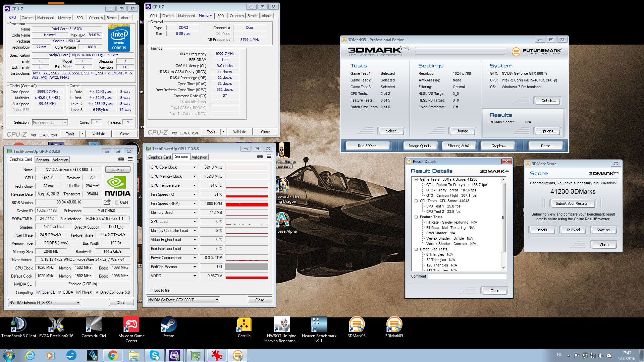644x362 pixels.
Task: Click Validate in the CPU-Z Memory window
Action: click(239, 132)
